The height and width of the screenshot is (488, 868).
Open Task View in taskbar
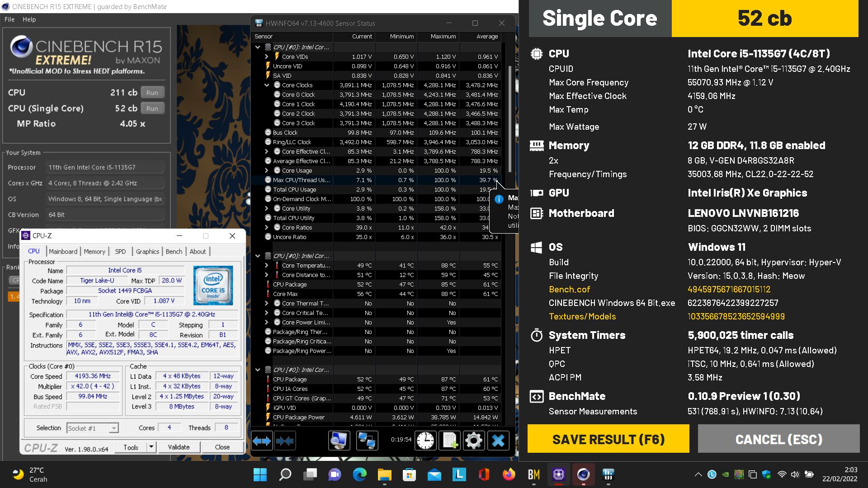[x=310, y=474]
